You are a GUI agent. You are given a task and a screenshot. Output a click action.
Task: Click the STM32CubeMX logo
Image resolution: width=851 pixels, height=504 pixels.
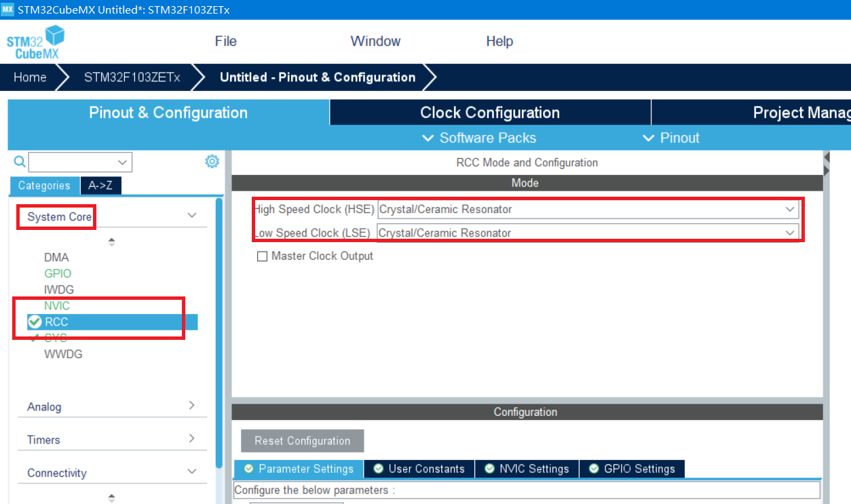click(36, 42)
